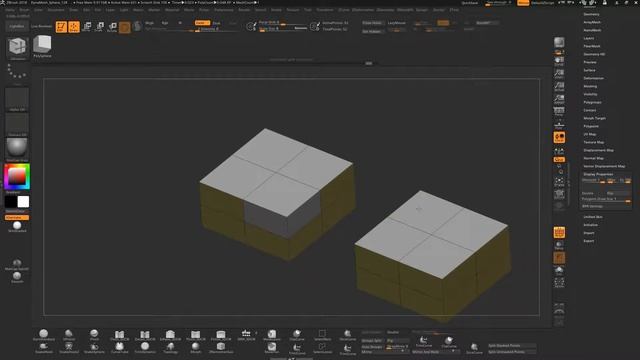The width and height of the screenshot is (640, 360).
Task: Select the Topology brush icon
Action: [x=170, y=347]
